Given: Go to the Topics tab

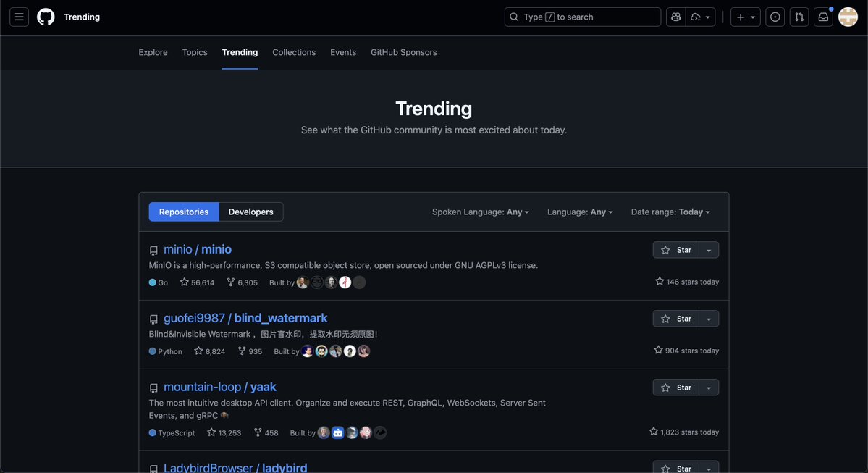Looking at the screenshot, I should [195, 52].
